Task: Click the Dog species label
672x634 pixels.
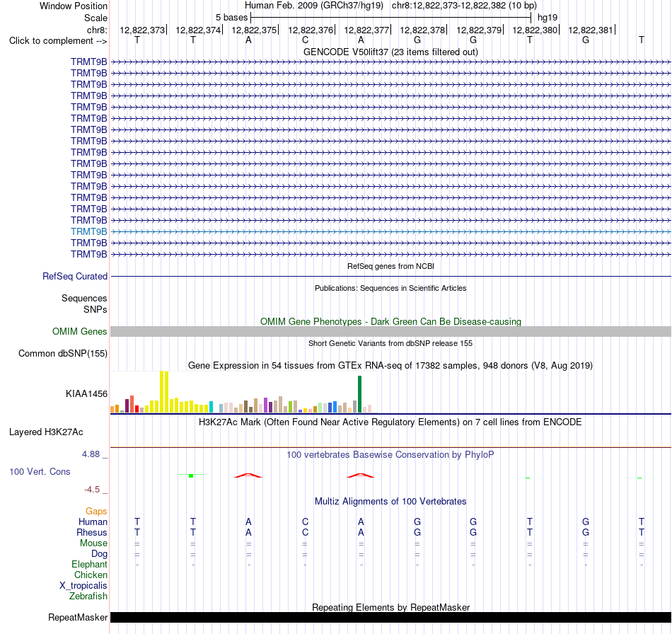Action: click(x=100, y=554)
